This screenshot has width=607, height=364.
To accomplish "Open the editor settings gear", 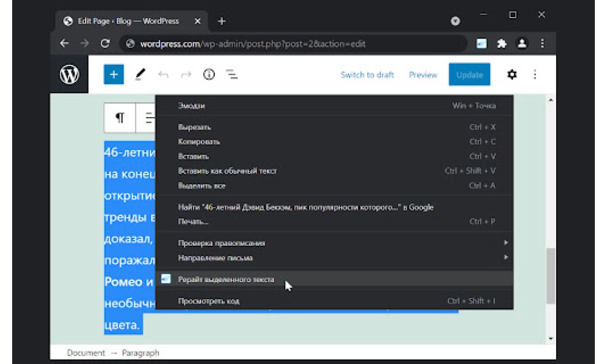I will point(512,74).
